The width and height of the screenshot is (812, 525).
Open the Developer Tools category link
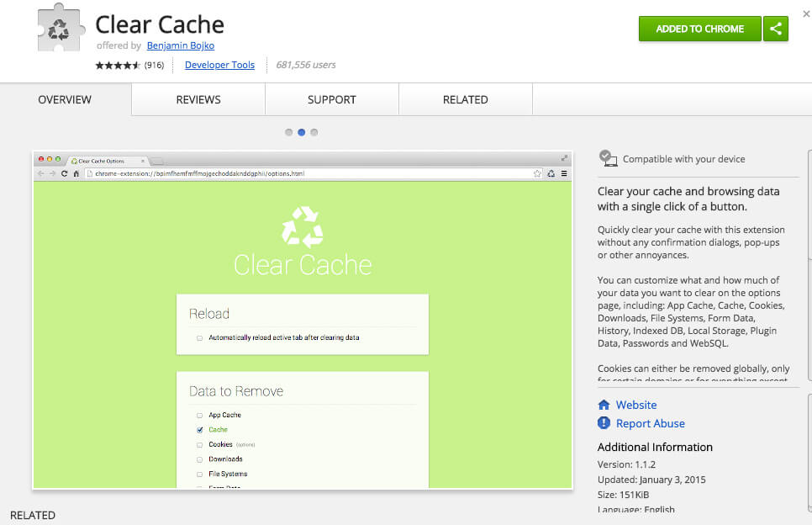point(219,65)
